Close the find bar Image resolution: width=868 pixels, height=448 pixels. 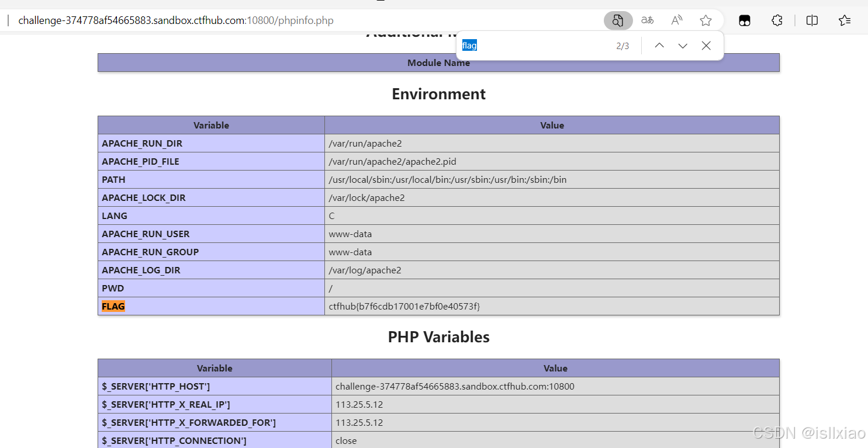706,45
